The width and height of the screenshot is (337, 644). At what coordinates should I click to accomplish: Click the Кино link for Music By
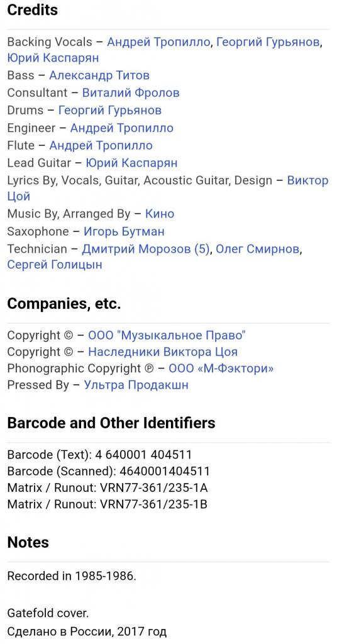click(160, 214)
